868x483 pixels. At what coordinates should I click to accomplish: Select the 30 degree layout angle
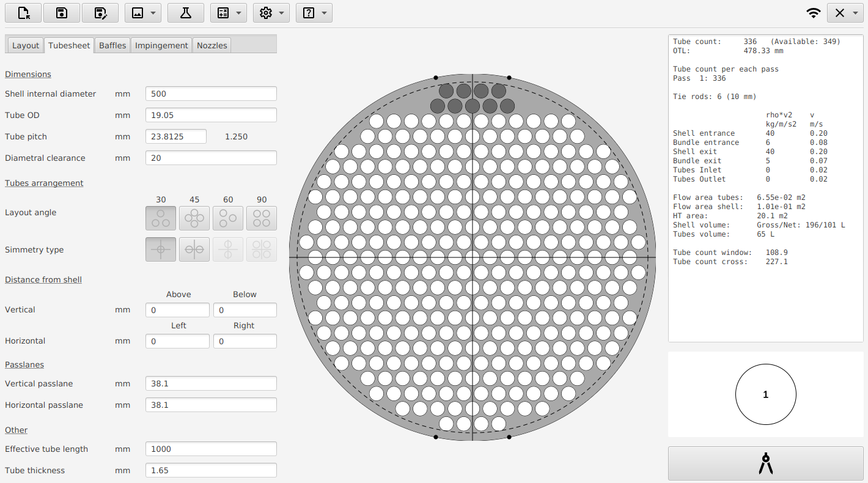click(161, 218)
